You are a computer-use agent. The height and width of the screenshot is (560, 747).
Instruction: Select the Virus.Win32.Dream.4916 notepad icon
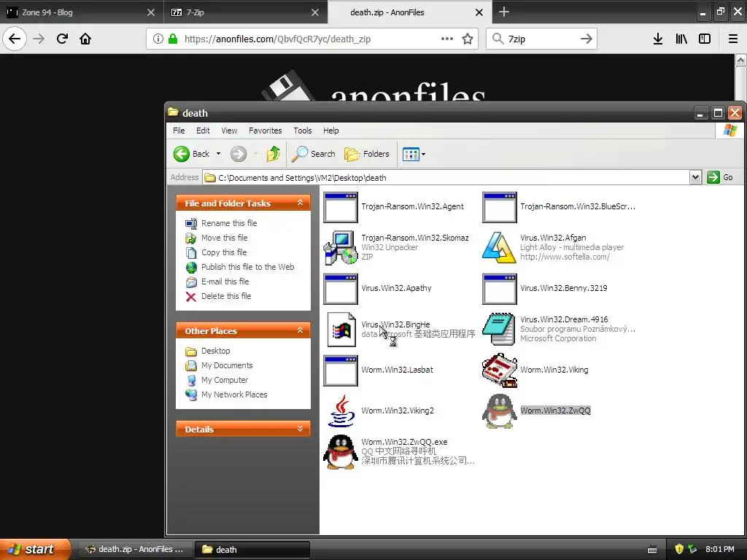coord(499,329)
